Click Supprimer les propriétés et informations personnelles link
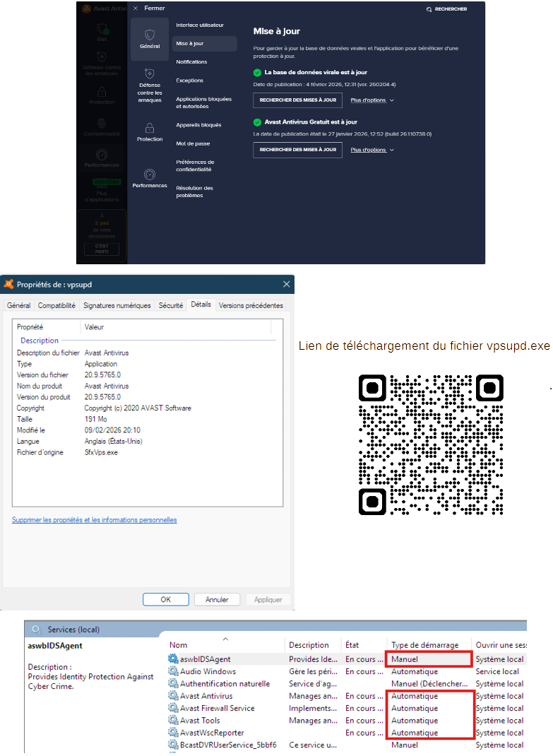The height and width of the screenshot is (756, 553). pos(94,520)
